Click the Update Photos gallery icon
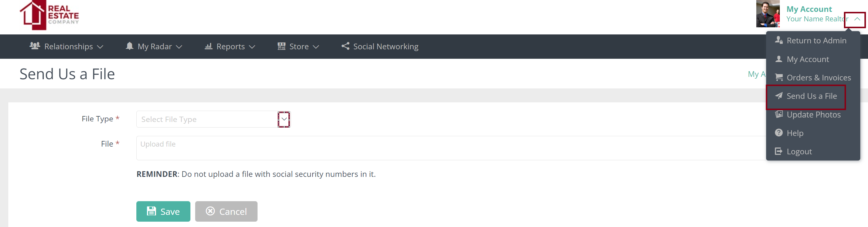Image resolution: width=868 pixels, height=227 pixels. point(778,115)
